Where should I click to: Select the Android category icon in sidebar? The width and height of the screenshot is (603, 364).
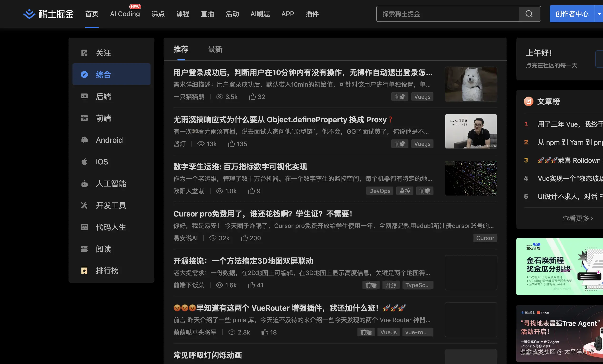pyautogui.click(x=84, y=140)
